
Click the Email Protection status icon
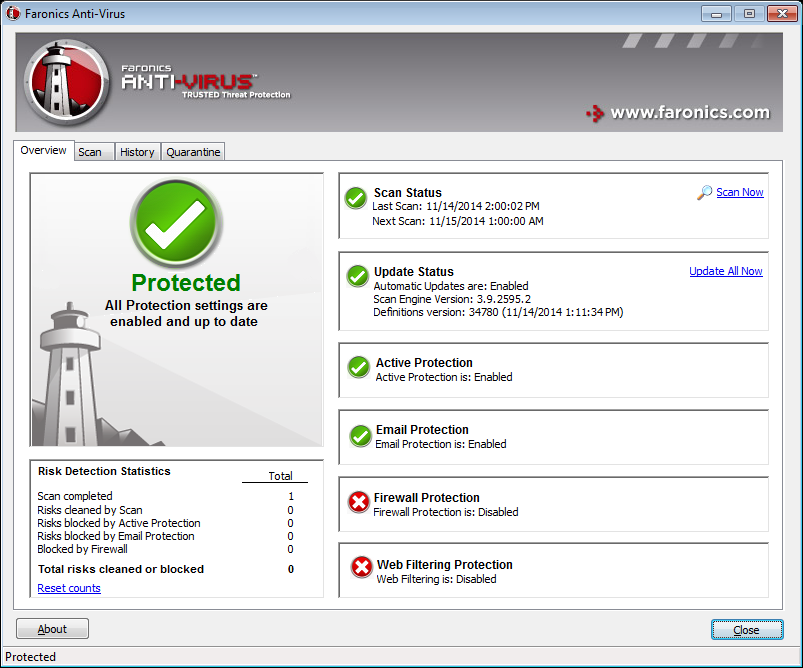358,435
